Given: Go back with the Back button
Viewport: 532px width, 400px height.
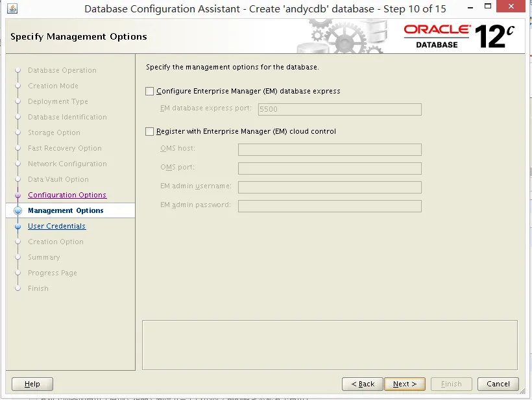Looking at the screenshot, I should point(363,384).
